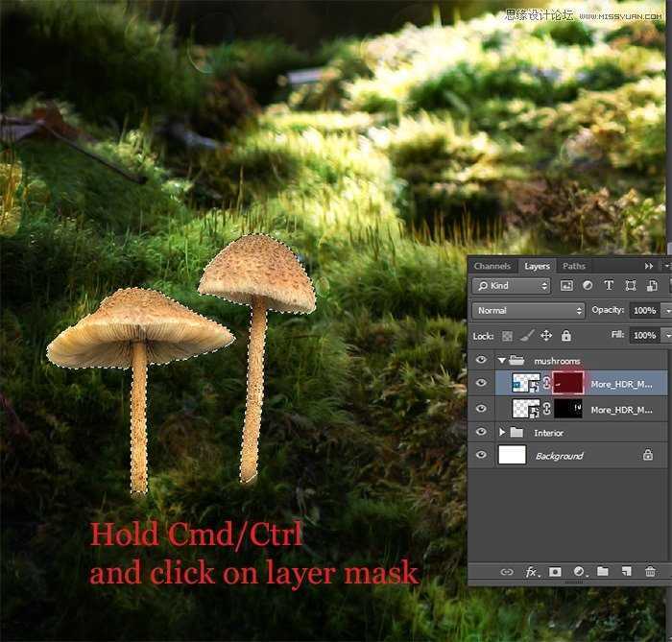The width and height of the screenshot is (672, 642).
Task: Select the Background layer name
Action: (560, 456)
